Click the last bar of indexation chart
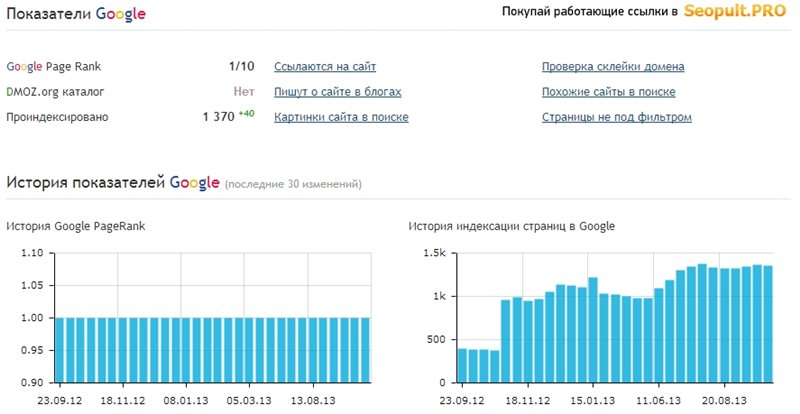Screen dimensions: 800x414 tap(768, 324)
